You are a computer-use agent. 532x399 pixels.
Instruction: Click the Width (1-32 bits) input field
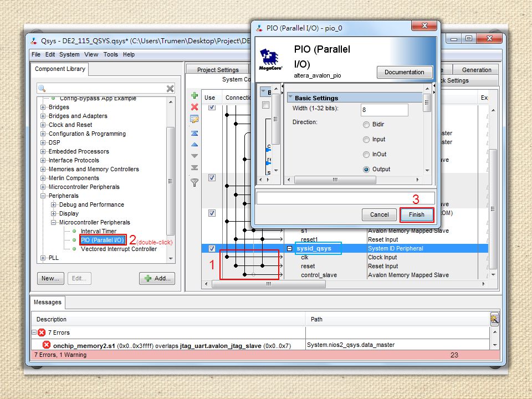(384, 110)
